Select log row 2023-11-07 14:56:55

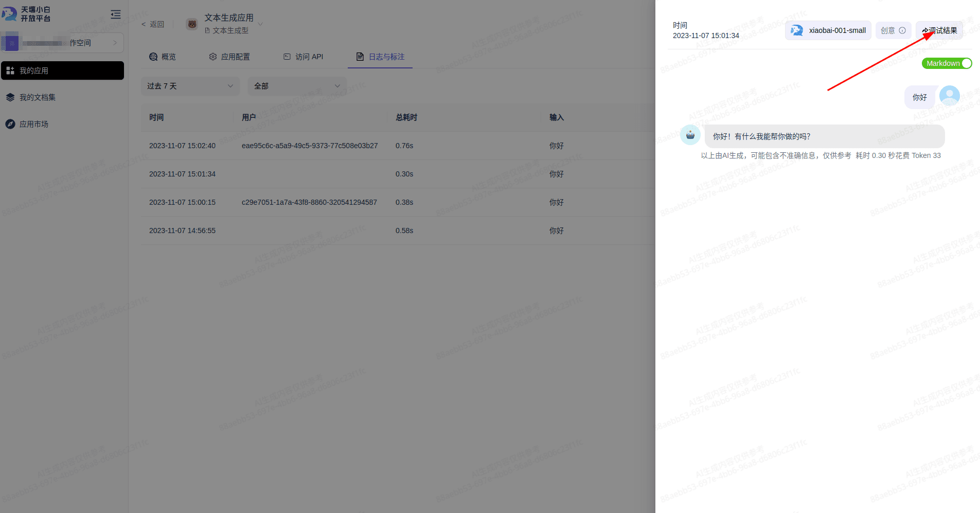click(x=398, y=231)
